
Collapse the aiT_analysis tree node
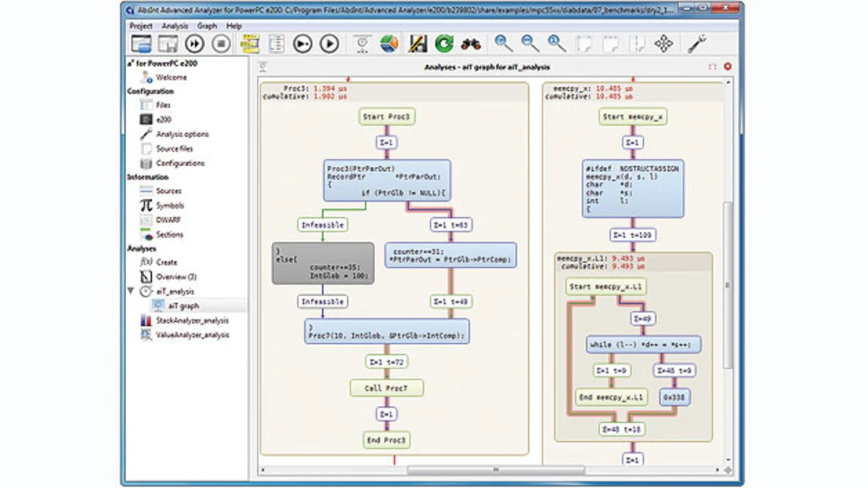131,291
